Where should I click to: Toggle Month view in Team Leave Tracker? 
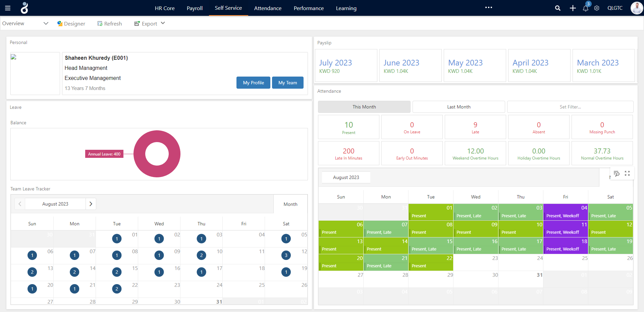coord(290,204)
